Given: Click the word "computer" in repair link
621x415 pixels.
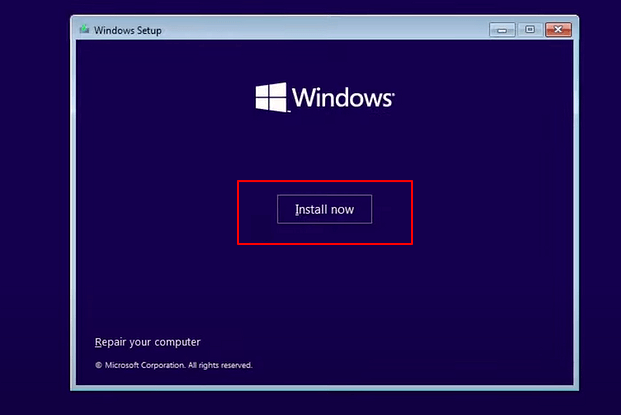Looking at the screenshot, I should point(178,342).
